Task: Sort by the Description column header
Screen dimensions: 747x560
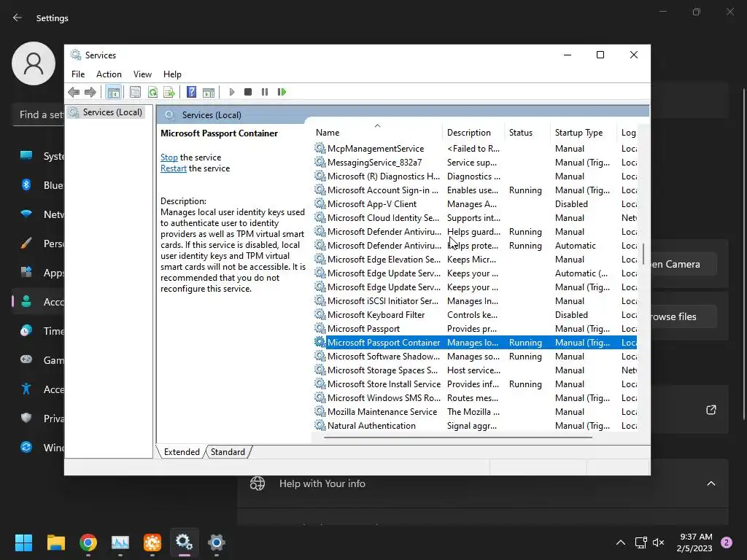Action: [x=473, y=133]
